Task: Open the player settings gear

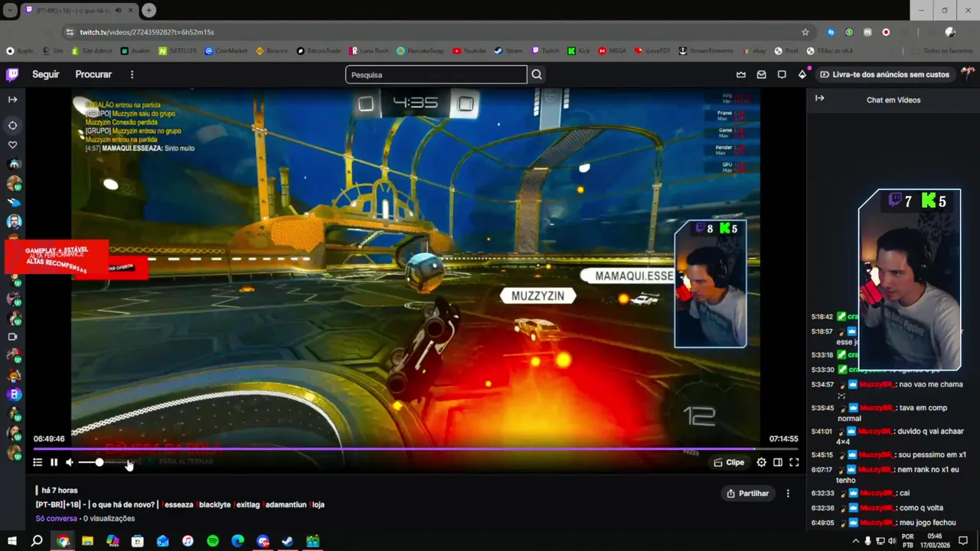Action: pos(761,462)
